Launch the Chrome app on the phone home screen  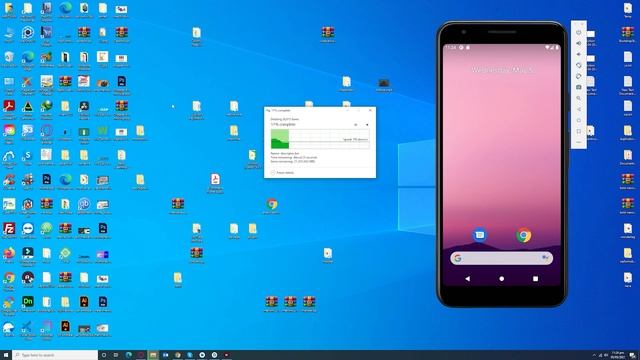pyautogui.click(x=524, y=235)
